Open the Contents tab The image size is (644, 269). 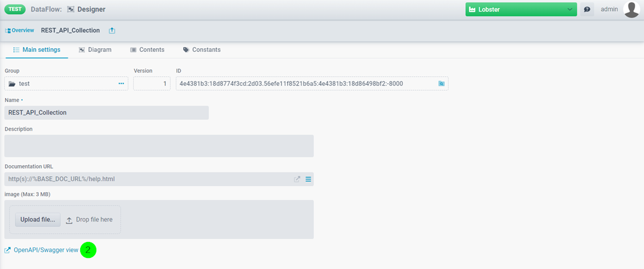tap(147, 50)
